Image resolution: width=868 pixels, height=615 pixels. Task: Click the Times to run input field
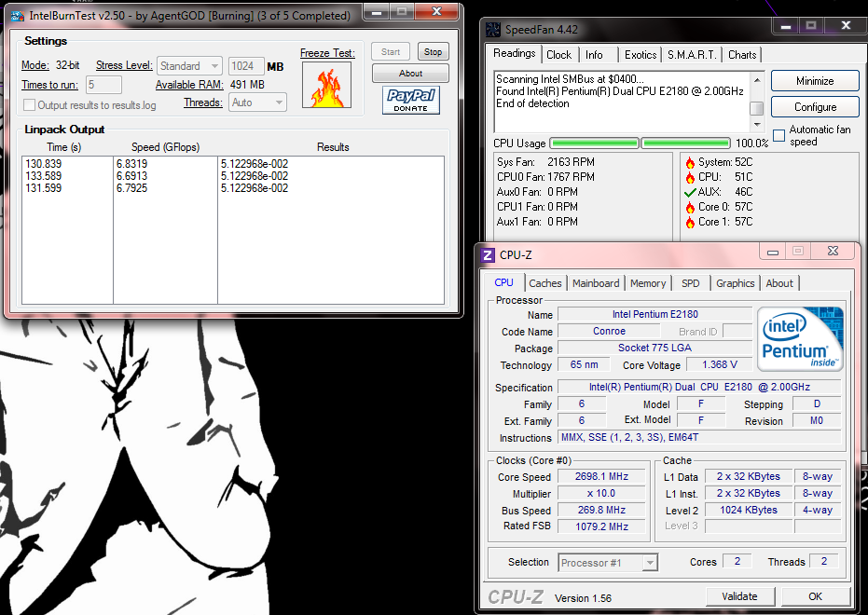tap(103, 85)
